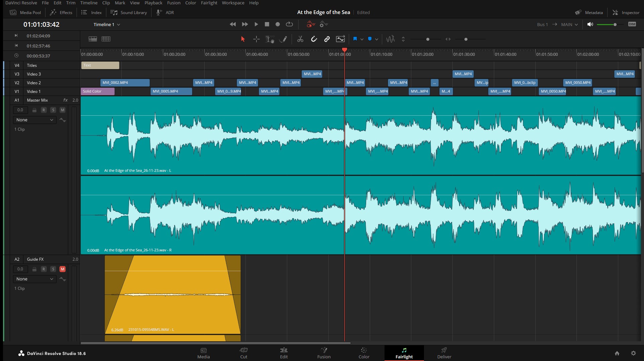This screenshot has height=361, width=644.
Task: Open the flag color dropdown
Action: [x=362, y=39]
